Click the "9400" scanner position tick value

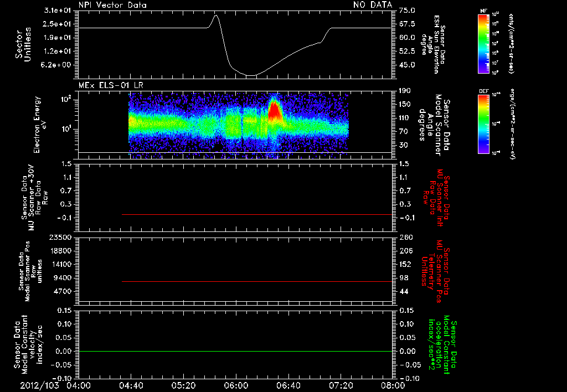(x=62, y=278)
